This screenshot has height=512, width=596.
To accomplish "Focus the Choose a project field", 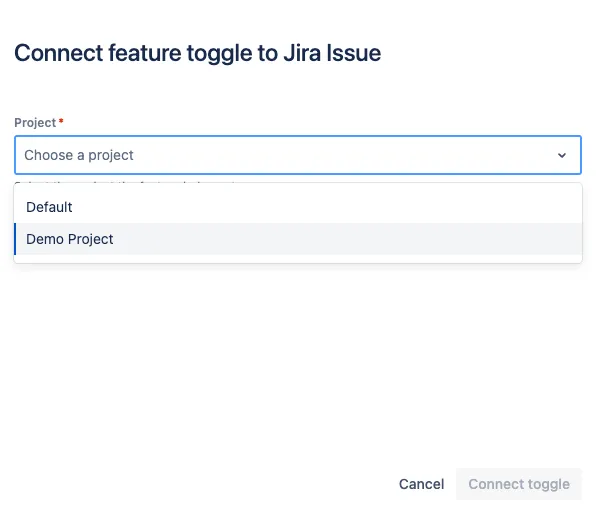I will [x=298, y=155].
